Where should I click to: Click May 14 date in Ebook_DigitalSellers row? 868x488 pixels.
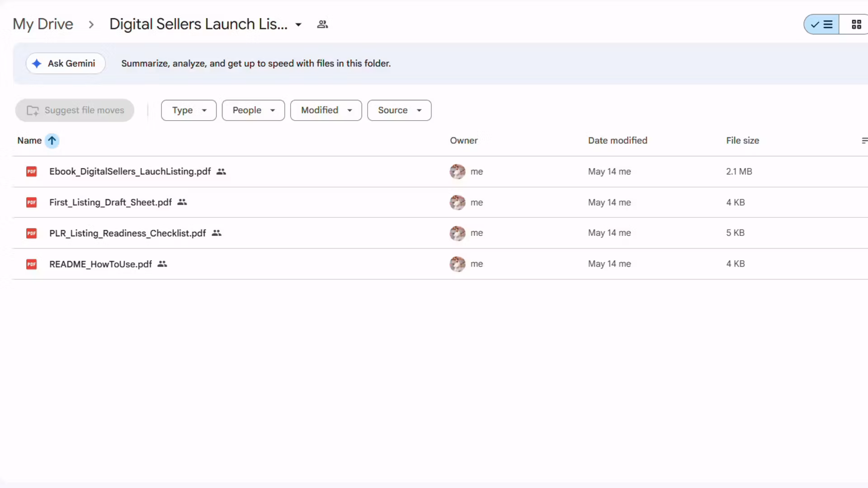click(x=609, y=172)
